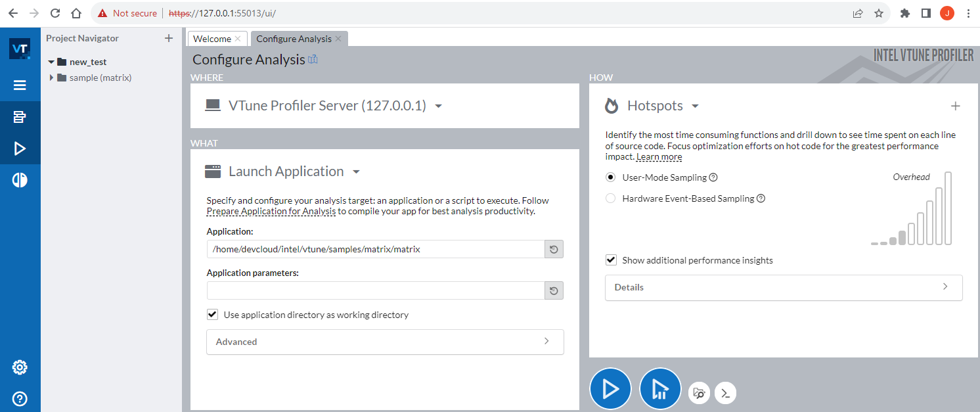The image size is (980, 412).
Task: Select the Configure Analysis tab
Action: [294, 39]
